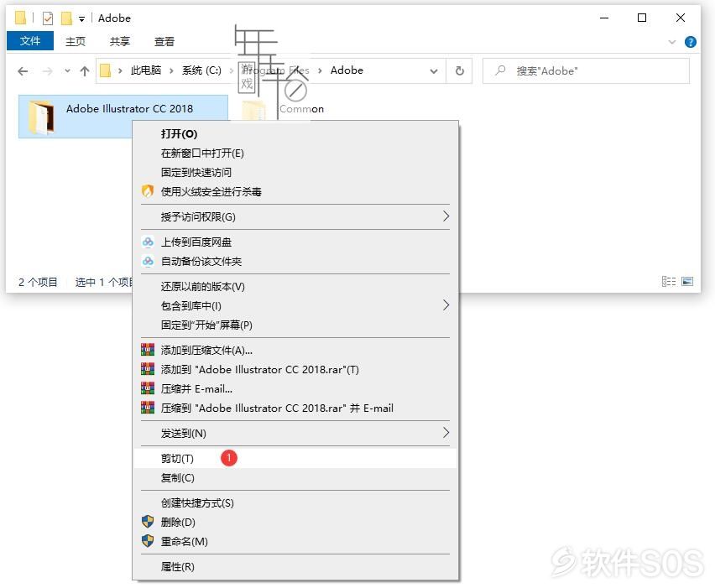Open 属性(R) from the context menu

295,566
